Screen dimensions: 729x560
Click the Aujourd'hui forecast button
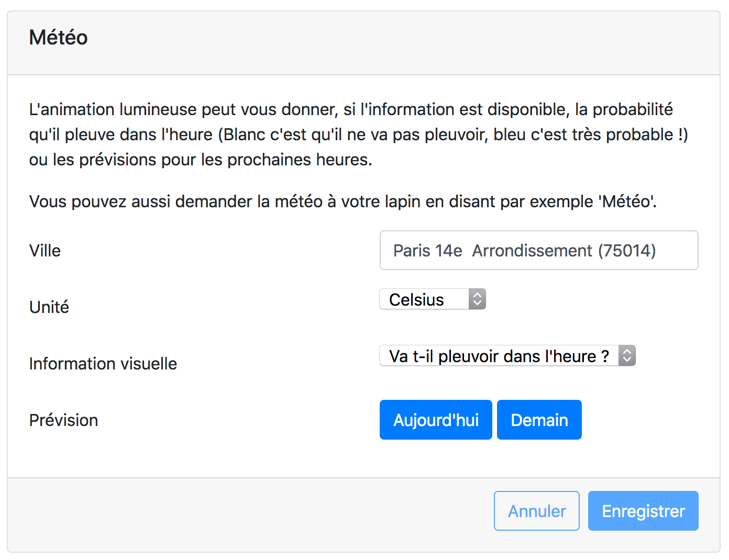coord(436,420)
